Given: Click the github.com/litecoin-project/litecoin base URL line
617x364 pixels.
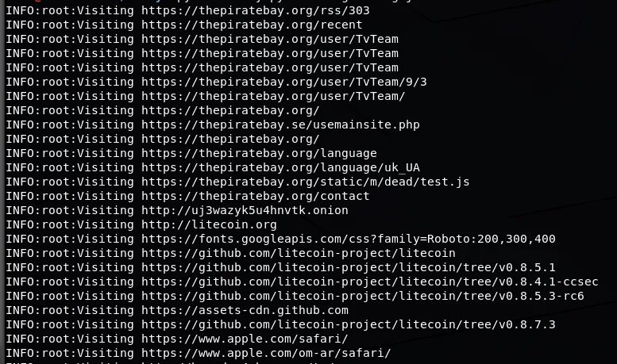Looking at the screenshot, I should tap(230, 253).
